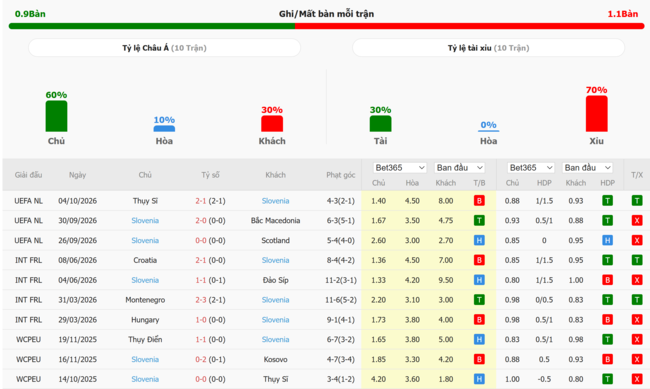This screenshot has width=650, height=389.
Task: Click the blue H handicap badge in the 26/09/2026 row
Action: [x=607, y=240]
